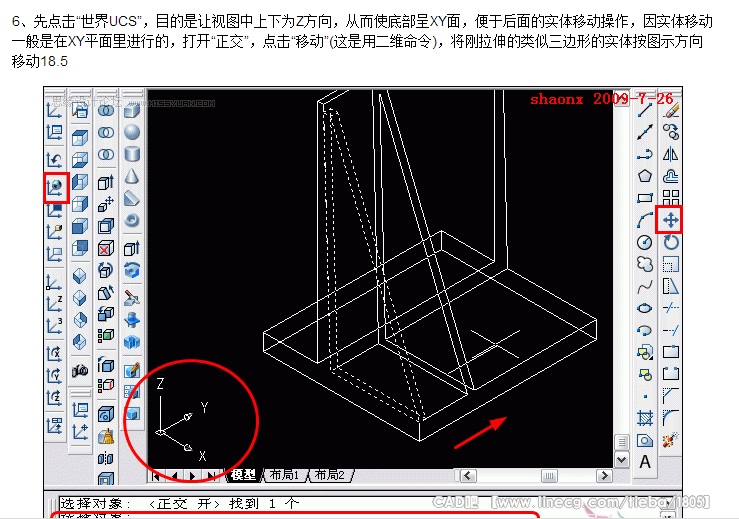Screen dimensions: 739x519
Task: Select the Rectangle draw tool
Action: [644, 198]
